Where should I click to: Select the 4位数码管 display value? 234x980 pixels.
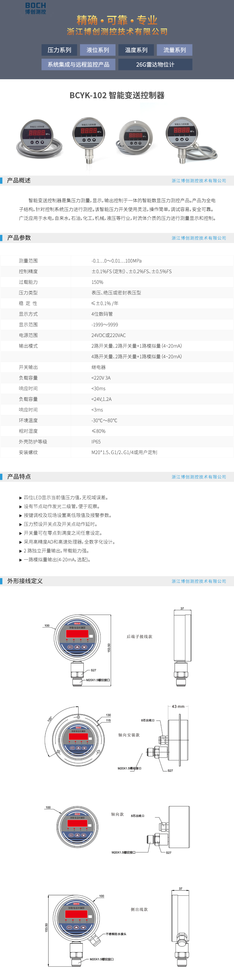point(102,314)
